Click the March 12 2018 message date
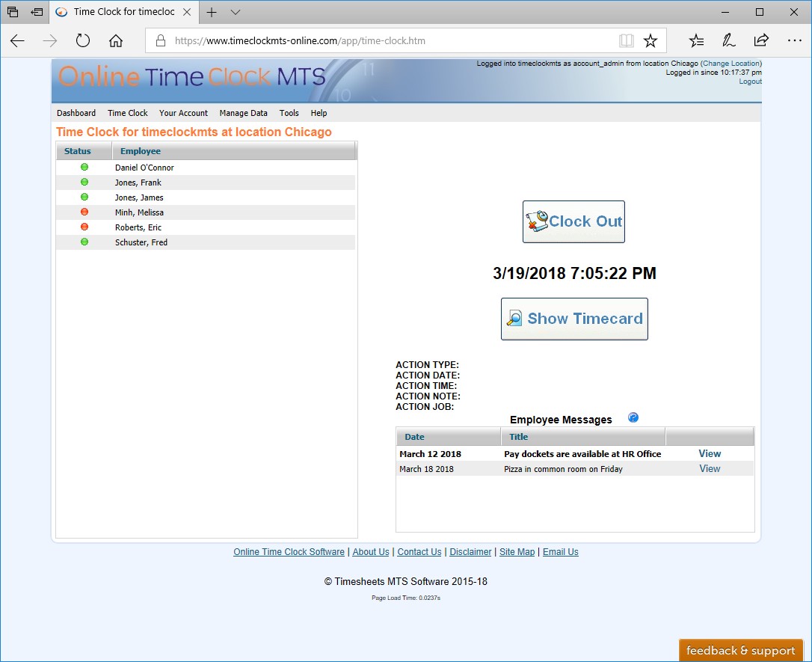 pos(431,454)
